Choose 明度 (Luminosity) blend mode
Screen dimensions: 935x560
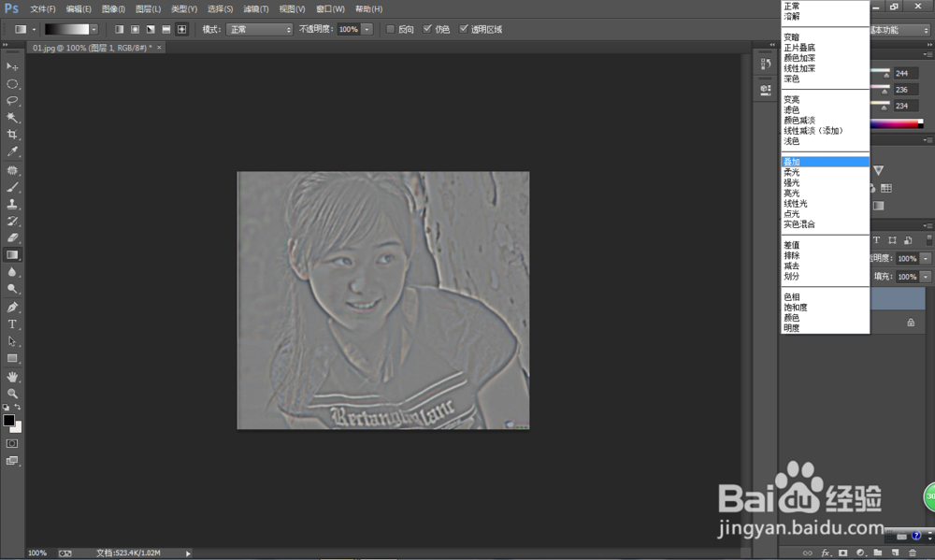[x=826, y=328]
